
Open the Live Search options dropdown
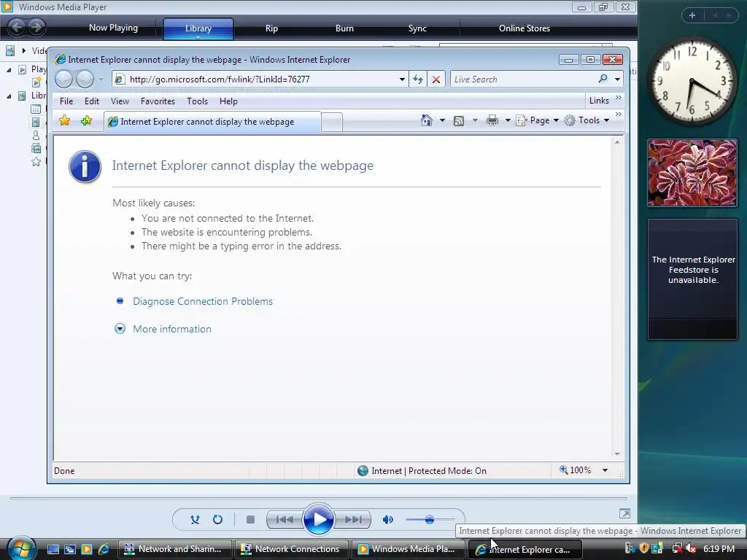(617, 79)
